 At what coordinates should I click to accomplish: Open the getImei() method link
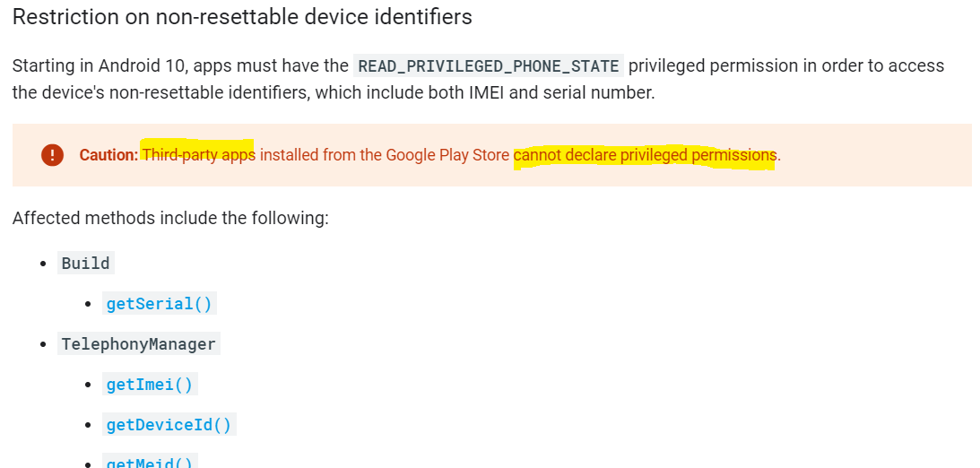coord(150,385)
